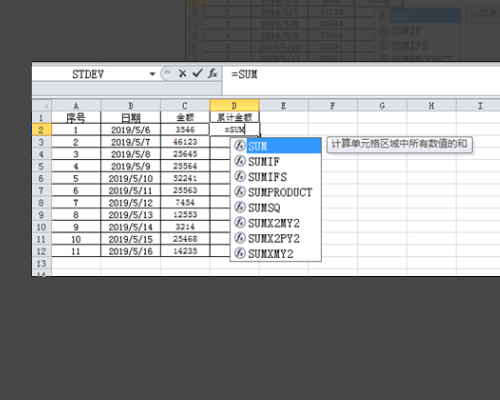
Task: Click SUMIF in dimmed background window
Action: [x=406, y=31]
